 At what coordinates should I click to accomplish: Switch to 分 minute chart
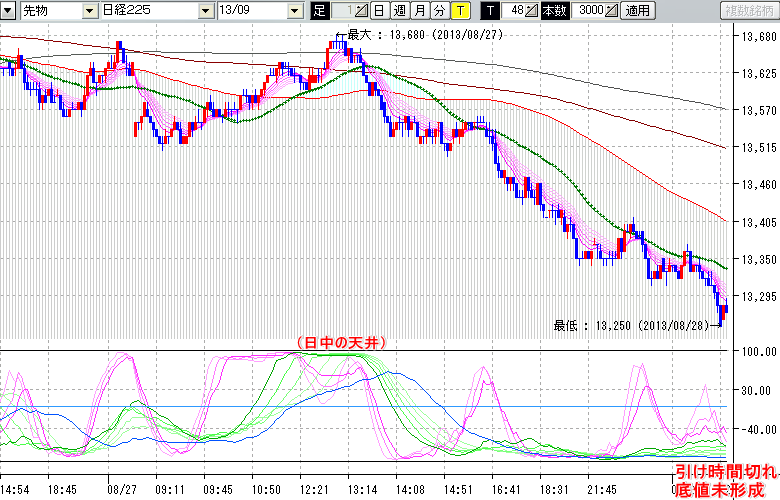439,11
